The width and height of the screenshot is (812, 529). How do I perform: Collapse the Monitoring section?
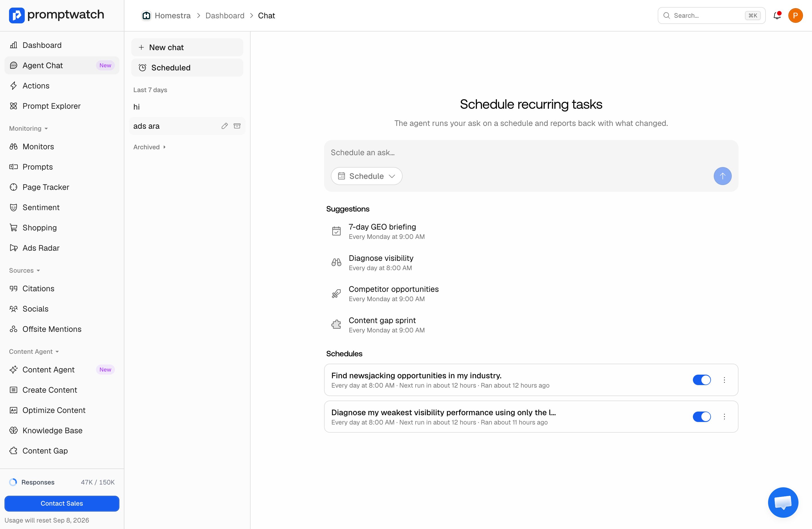(29, 128)
